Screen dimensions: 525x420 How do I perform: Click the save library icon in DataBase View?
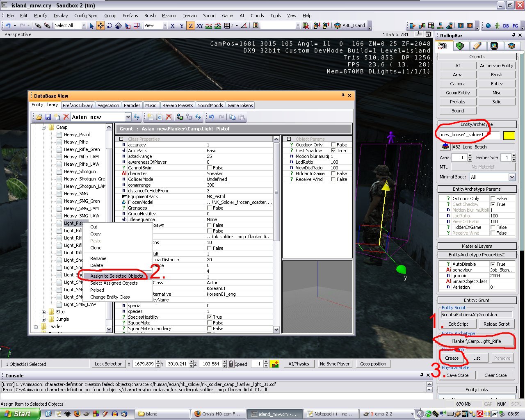click(48, 117)
